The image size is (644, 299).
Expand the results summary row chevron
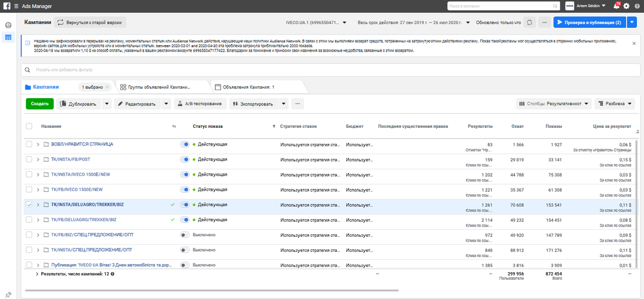click(37, 274)
